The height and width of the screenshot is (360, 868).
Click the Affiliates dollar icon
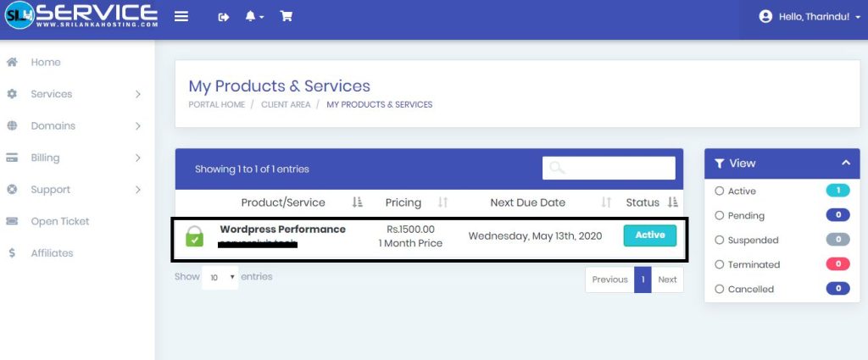click(x=12, y=253)
